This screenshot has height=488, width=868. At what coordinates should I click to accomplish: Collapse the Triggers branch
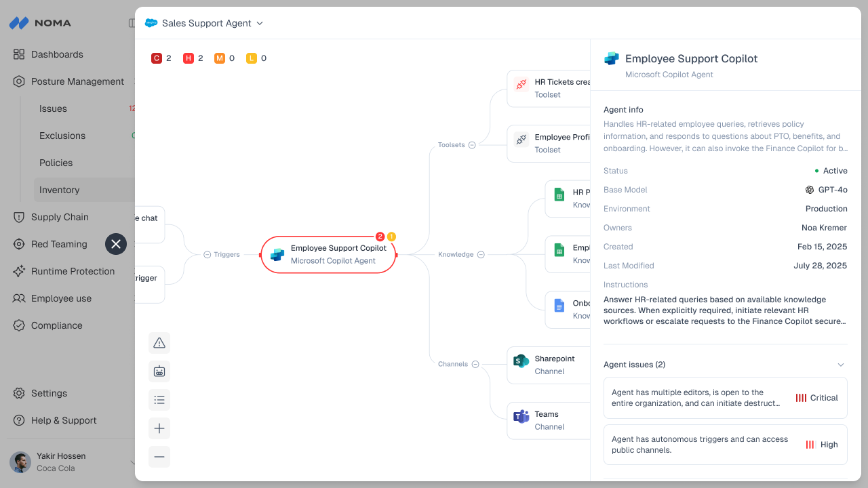pos(208,255)
